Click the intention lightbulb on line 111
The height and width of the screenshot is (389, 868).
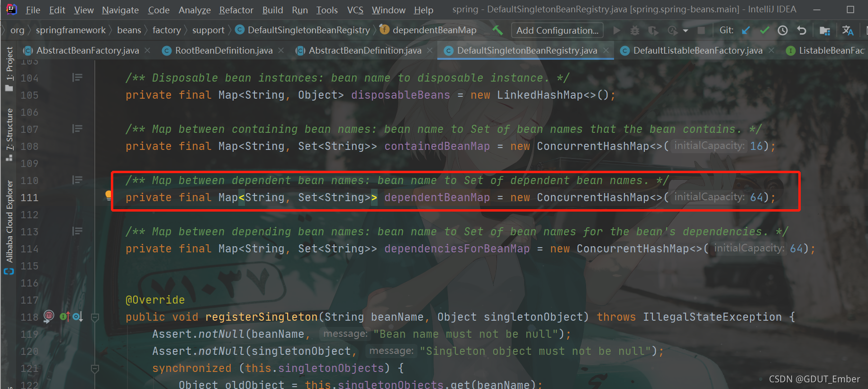108,195
